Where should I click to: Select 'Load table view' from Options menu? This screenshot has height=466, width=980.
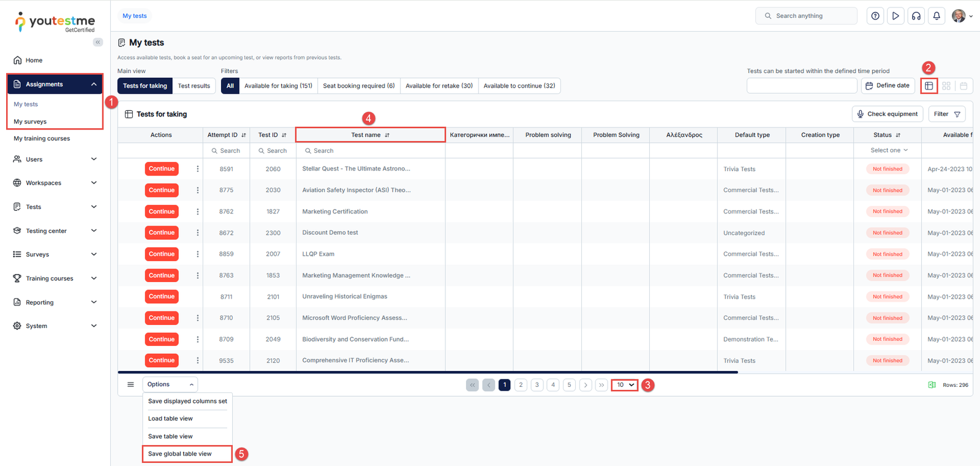pyautogui.click(x=170, y=419)
